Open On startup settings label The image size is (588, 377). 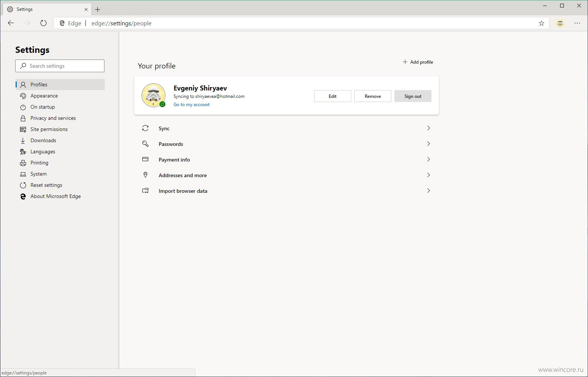click(x=43, y=107)
